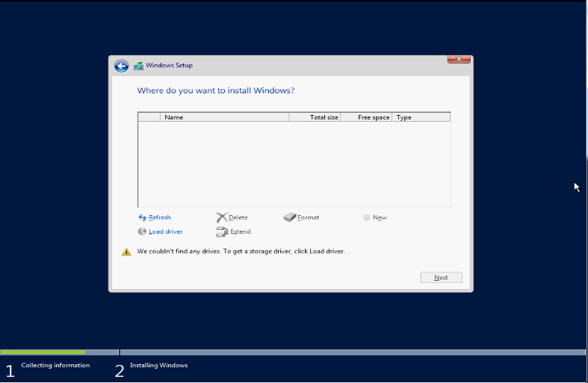
Task: Click the Format drive icon
Action: tap(289, 217)
